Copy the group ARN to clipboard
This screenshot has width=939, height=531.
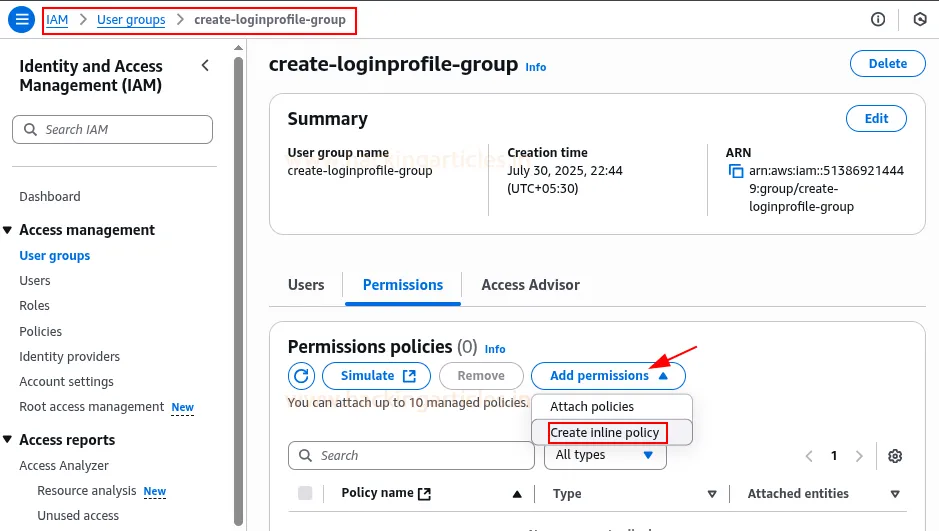pos(736,171)
